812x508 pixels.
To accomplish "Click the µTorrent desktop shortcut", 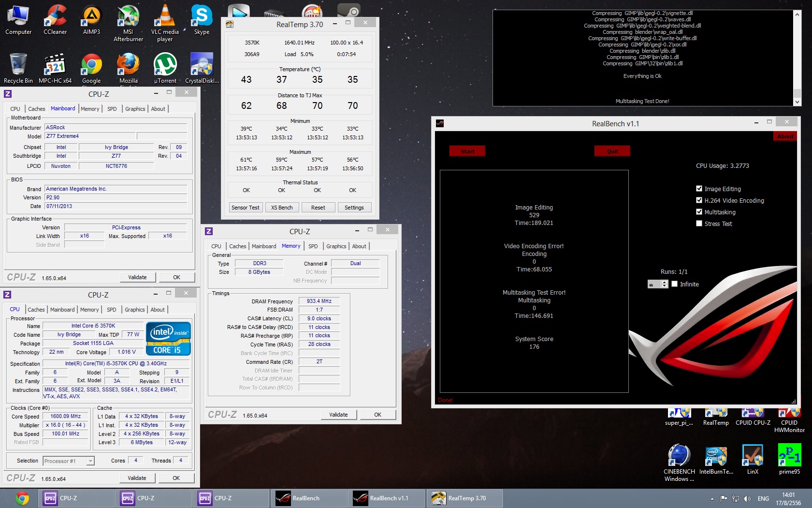I will [165, 68].
